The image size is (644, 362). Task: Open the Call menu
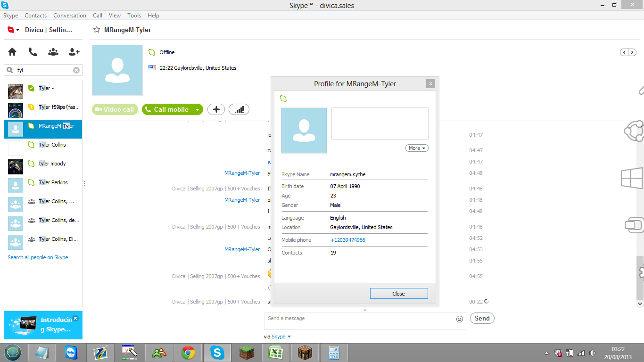[x=98, y=16]
